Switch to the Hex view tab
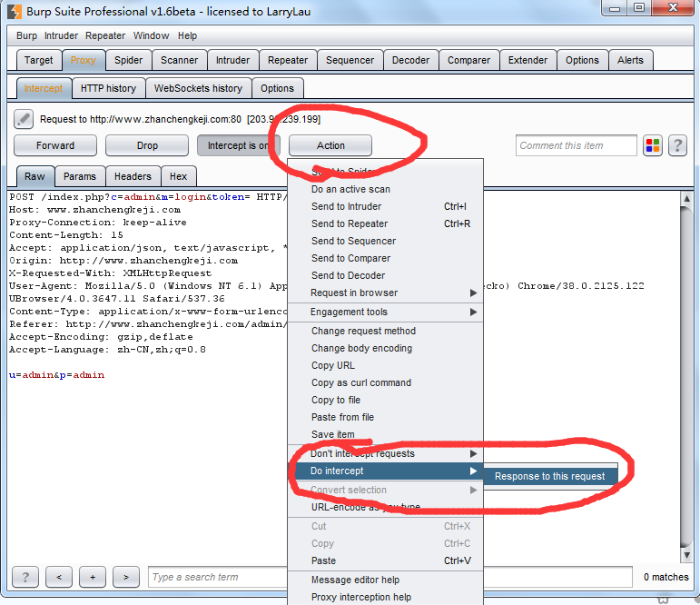Screen dimensions: 700x605 179,176
